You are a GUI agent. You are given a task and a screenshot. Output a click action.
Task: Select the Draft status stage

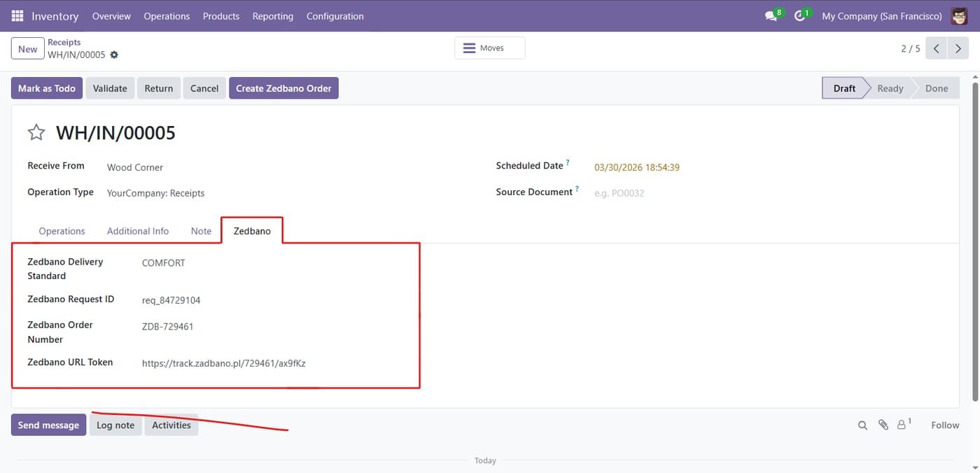click(x=845, y=88)
